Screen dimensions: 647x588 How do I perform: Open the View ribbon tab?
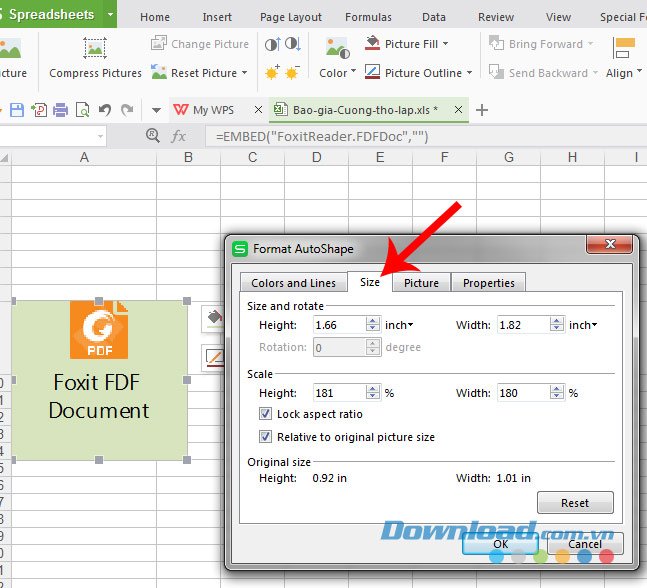tap(558, 17)
